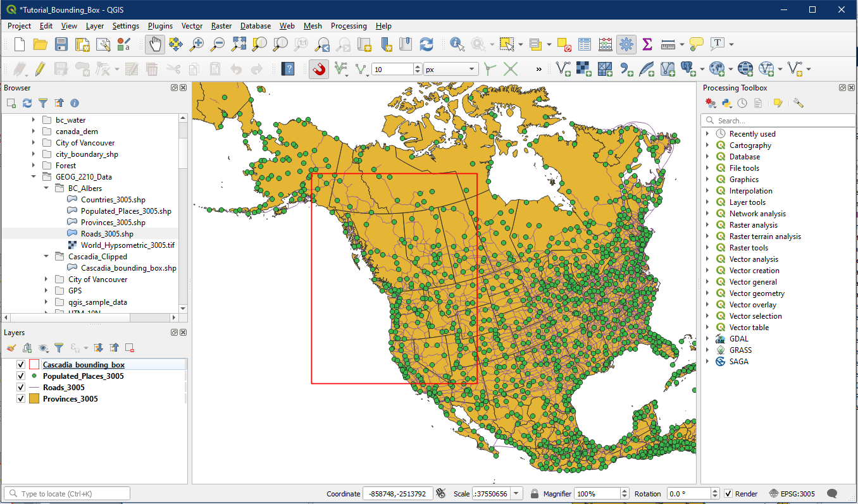Open the attribute table icon
Screen dimensions: 858x504
click(x=585, y=44)
